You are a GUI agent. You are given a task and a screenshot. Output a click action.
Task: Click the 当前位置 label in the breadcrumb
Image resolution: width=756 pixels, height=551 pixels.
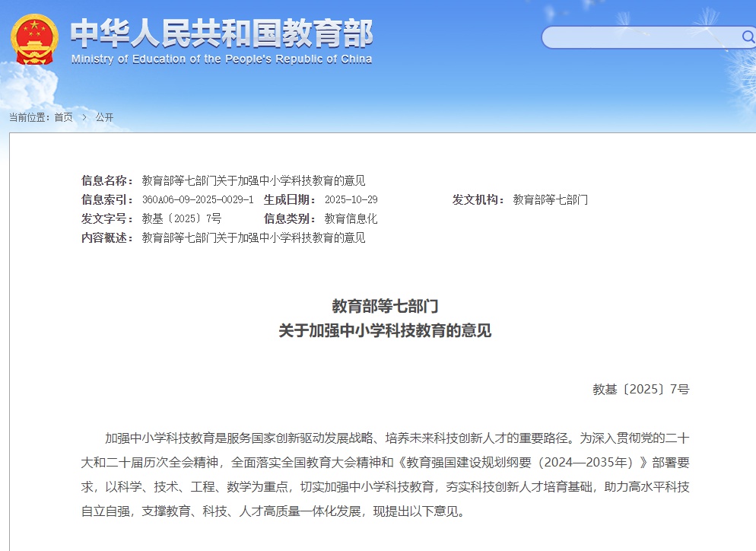click(x=28, y=117)
